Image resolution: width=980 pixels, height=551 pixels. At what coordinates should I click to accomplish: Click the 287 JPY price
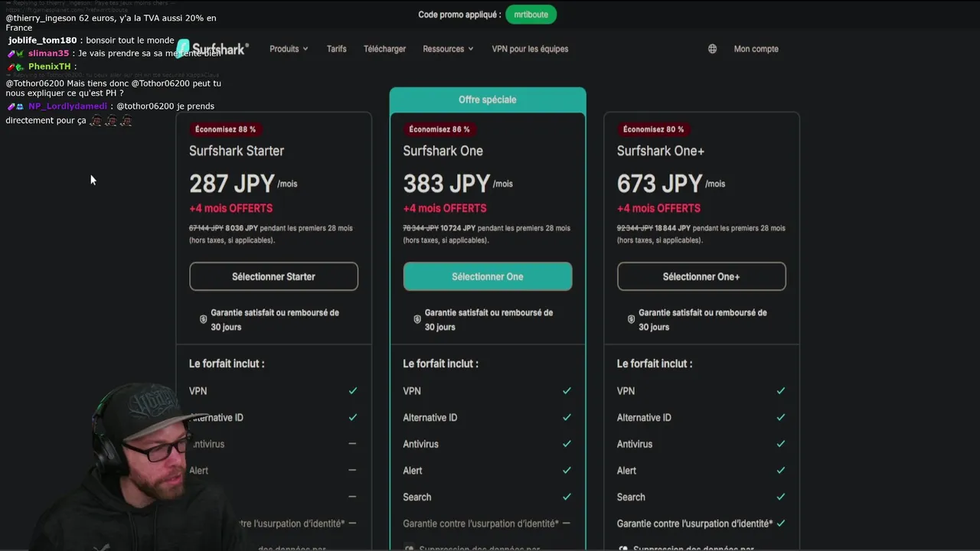[x=231, y=184]
